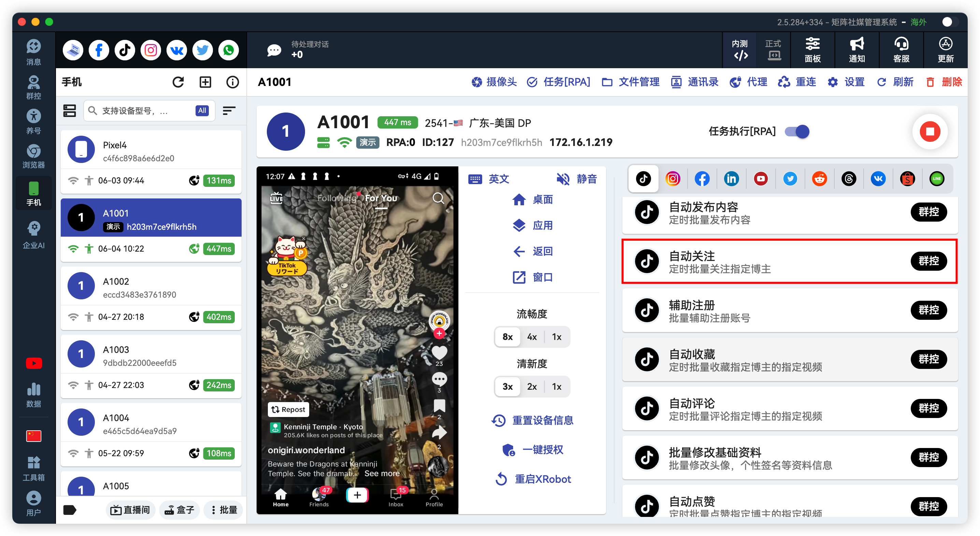This screenshot has height=536, width=980.
Task: Set 清新度 to 2x
Action: tap(532, 387)
